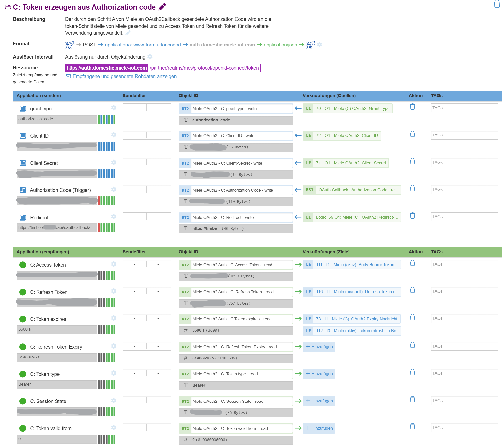Click the green status circle for C: Access Token
504x447 pixels.
click(23, 265)
